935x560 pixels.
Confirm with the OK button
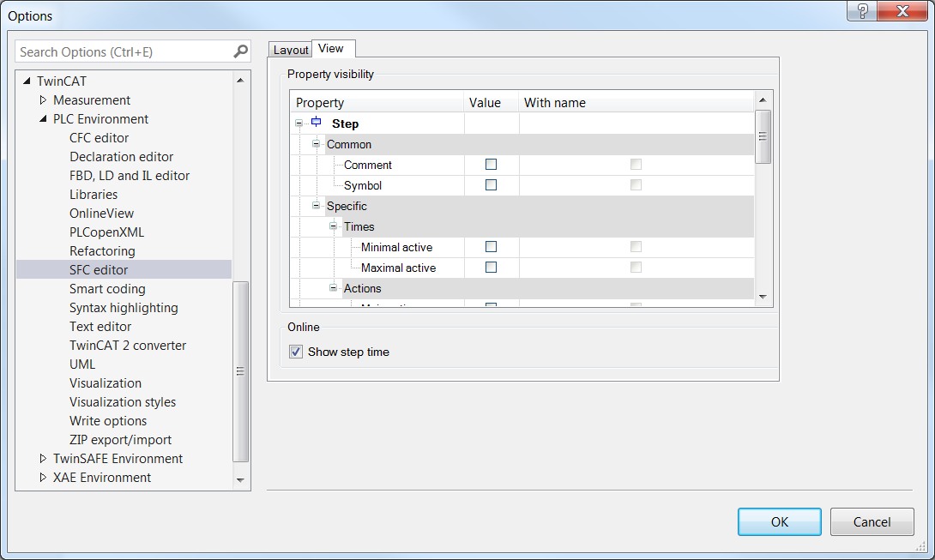[x=780, y=521]
